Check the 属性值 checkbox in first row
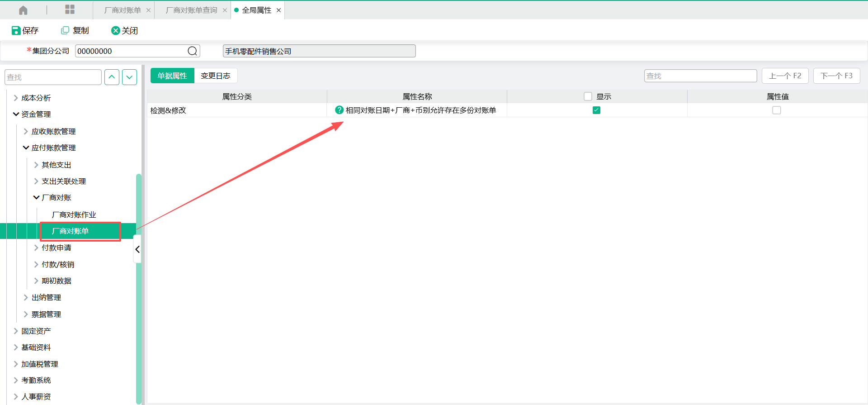 [776, 110]
